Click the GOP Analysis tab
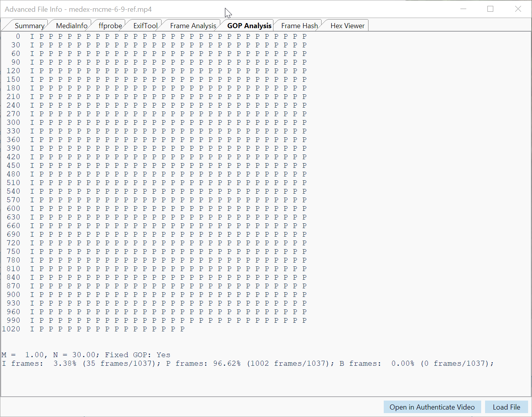The height and width of the screenshot is (417, 532). click(x=249, y=26)
